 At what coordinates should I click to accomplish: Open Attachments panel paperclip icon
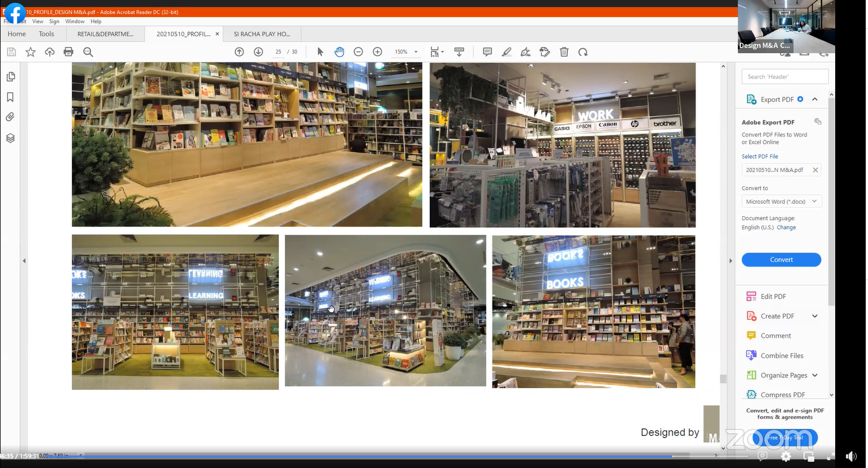[x=10, y=117]
